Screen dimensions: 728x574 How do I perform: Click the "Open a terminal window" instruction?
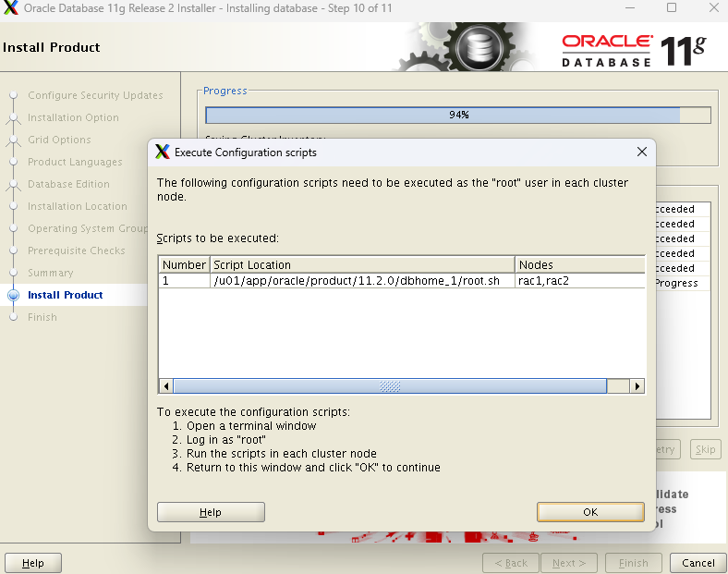tap(251, 426)
